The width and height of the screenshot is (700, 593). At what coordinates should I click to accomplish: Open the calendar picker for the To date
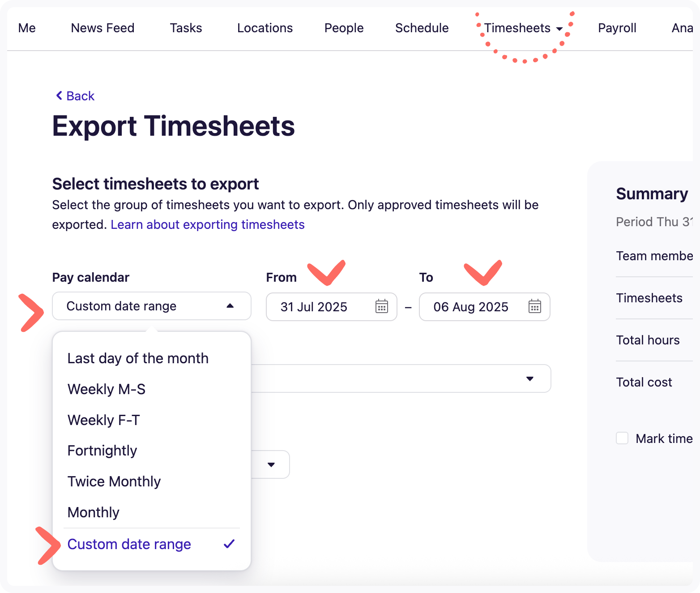pyautogui.click(x=534, y=307)
